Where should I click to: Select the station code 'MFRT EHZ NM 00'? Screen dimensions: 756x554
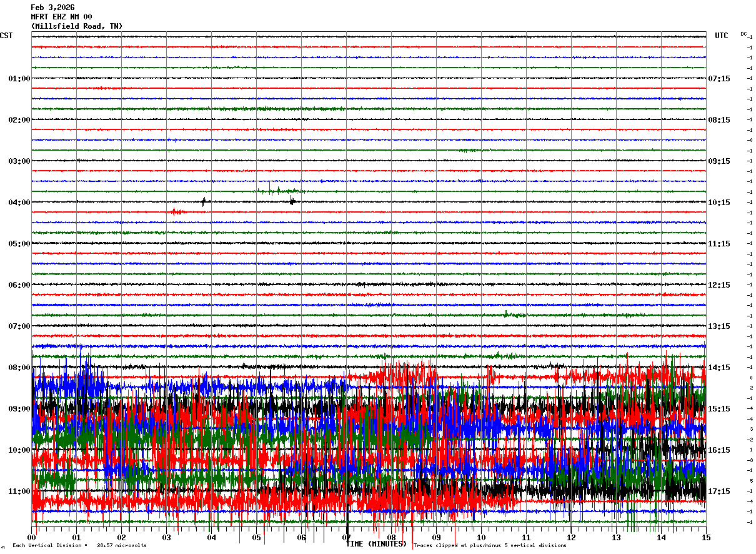pos(61,17)
